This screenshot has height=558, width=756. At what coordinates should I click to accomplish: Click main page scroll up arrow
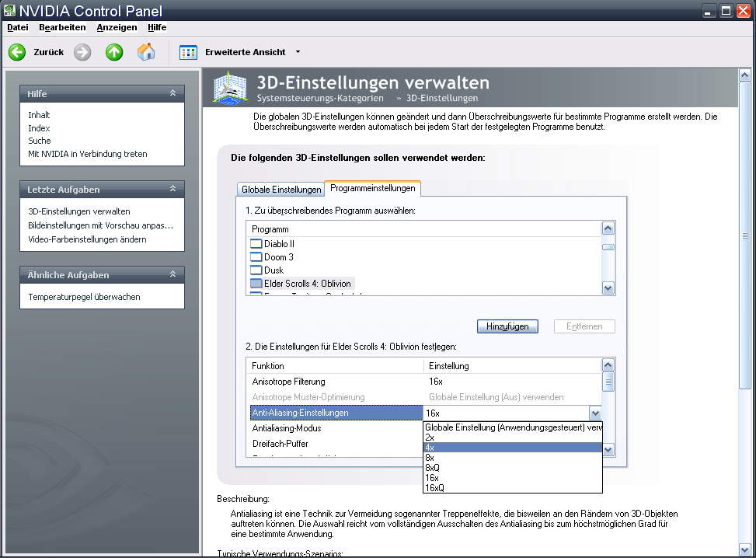tap(745, 75)
